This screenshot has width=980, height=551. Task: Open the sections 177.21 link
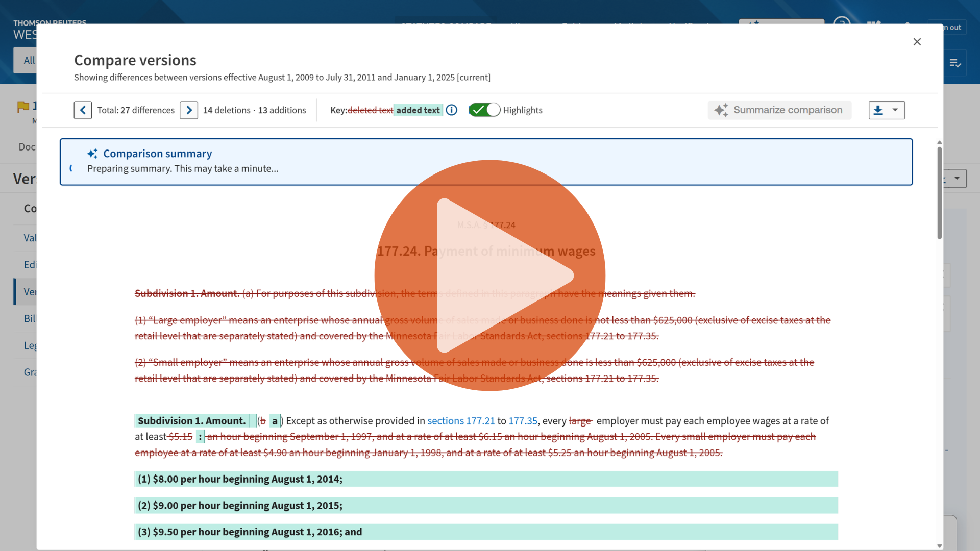point(461,421)
